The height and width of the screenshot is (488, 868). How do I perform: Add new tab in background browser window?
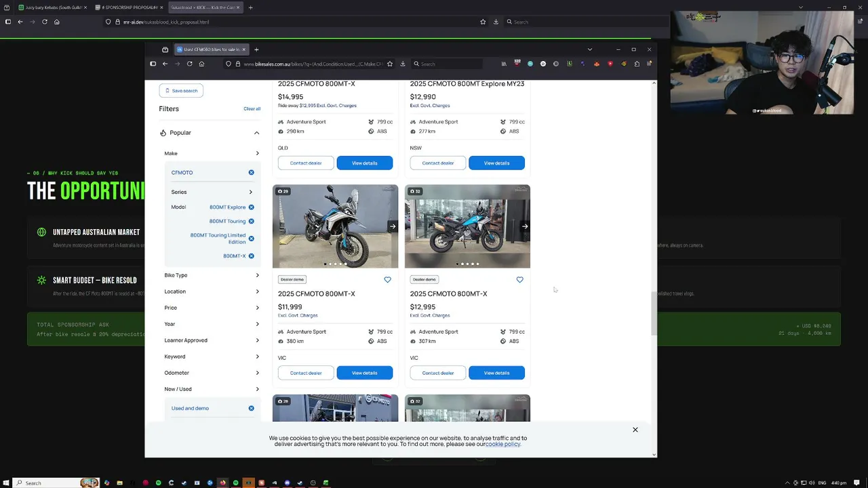[x=250, y=7]
